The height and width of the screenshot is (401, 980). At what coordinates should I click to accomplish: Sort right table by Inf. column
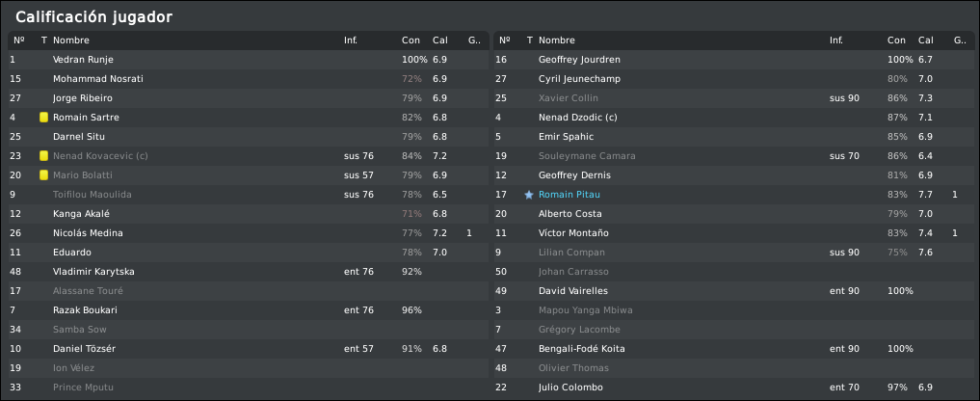(835, 40)
